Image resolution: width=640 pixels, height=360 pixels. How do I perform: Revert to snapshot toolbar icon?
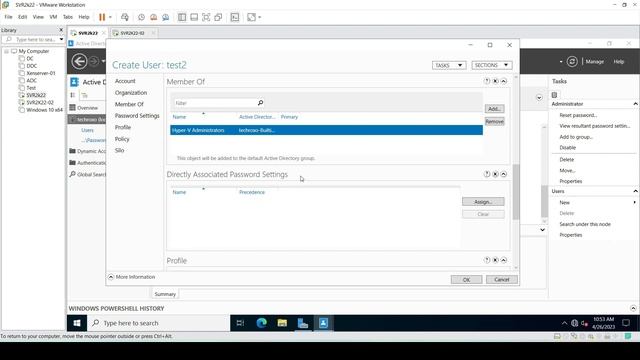pos(153,17)
